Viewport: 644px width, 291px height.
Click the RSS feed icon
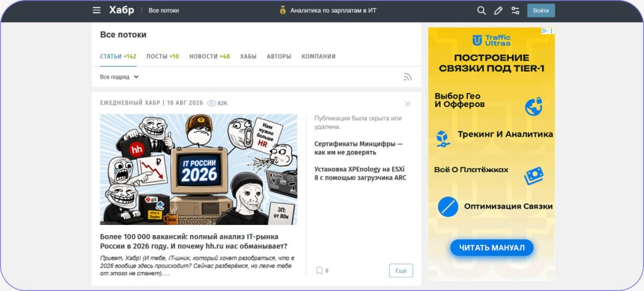point(408,77)
